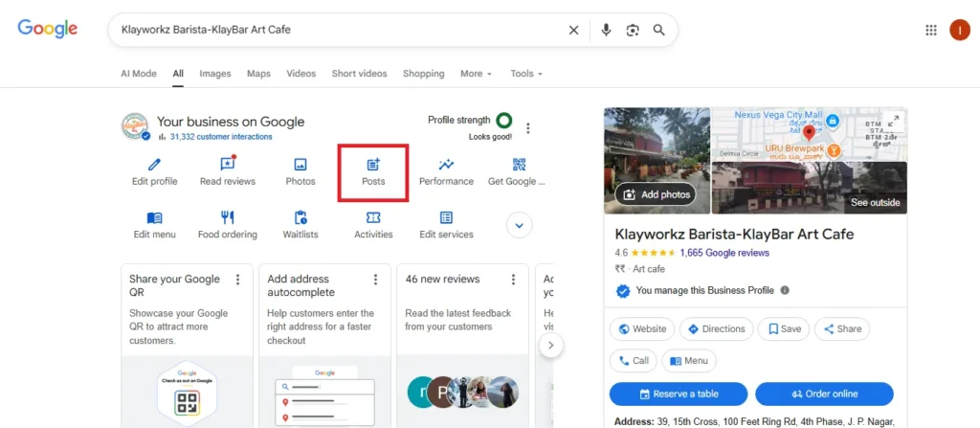Expand more profile actions chevron
980x428 pixels.
520,225
